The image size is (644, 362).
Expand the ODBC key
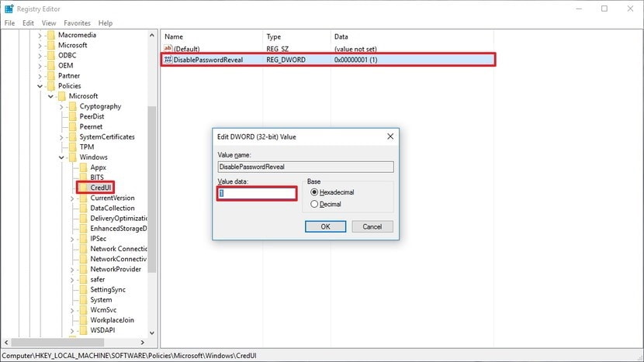[x=40, y=56]
